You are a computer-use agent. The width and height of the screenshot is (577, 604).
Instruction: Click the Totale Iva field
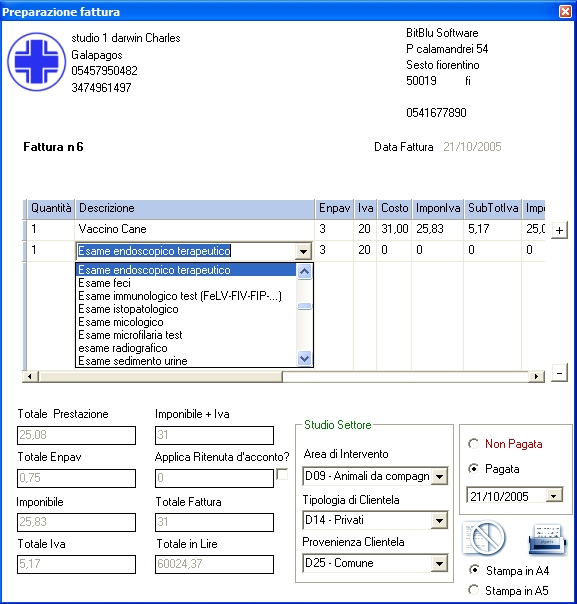[x=76, y=564]
